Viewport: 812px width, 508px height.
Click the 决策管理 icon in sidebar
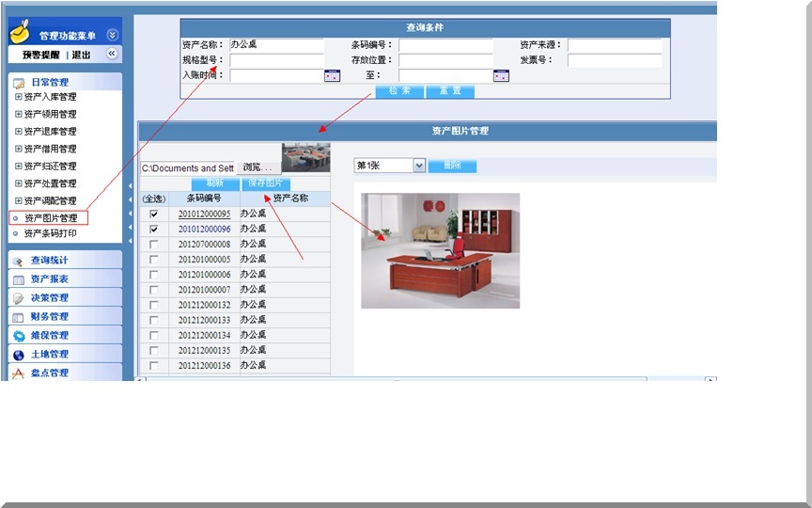(x=18, y=298)
